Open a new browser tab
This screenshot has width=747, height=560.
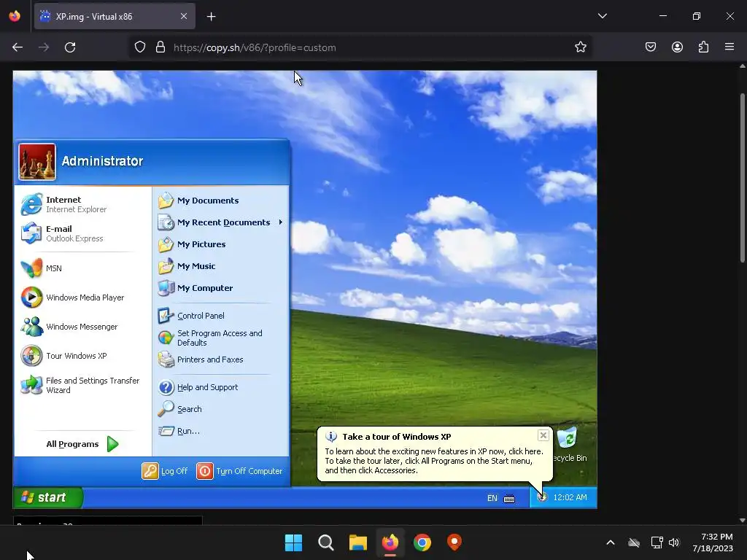[211, 17]
